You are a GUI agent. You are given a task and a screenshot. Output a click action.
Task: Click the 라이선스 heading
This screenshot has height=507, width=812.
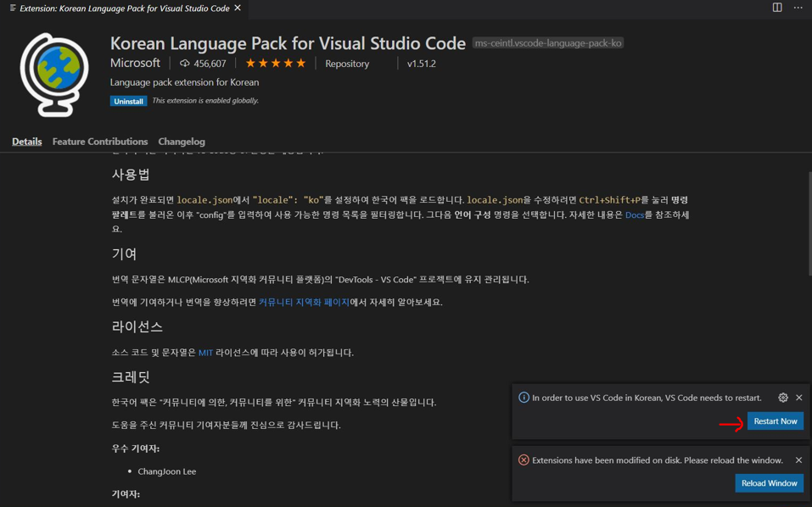(137, 326)
